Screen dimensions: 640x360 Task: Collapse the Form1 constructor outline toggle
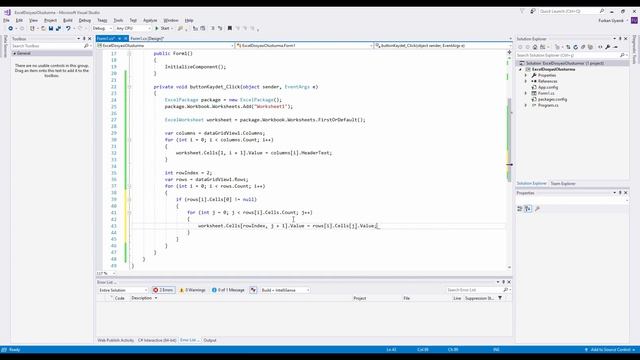point(129,53)
